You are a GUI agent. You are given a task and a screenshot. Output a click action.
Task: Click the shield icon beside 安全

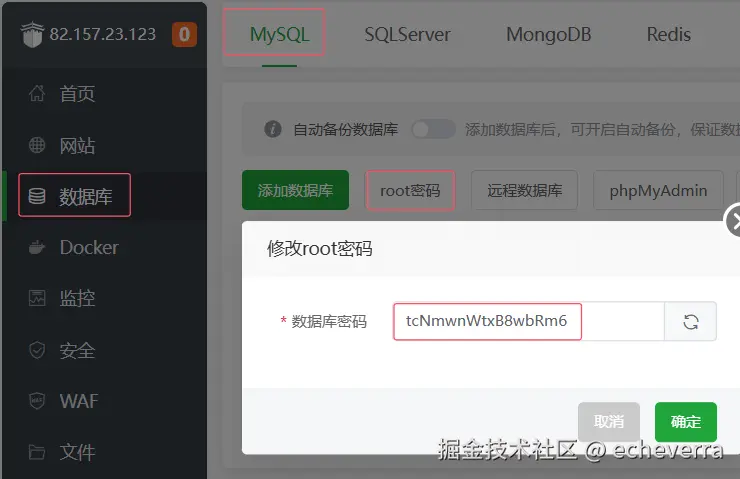click(x=37, y=350)
